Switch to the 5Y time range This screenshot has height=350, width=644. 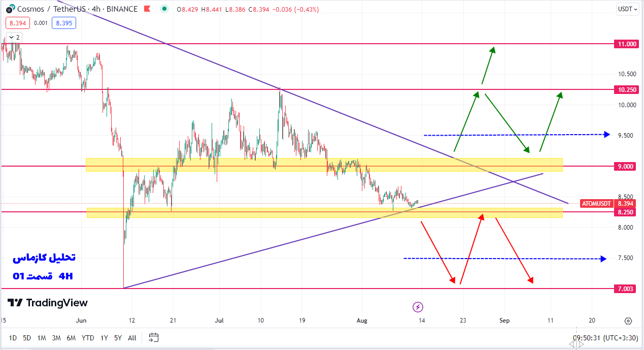[118, 338]
